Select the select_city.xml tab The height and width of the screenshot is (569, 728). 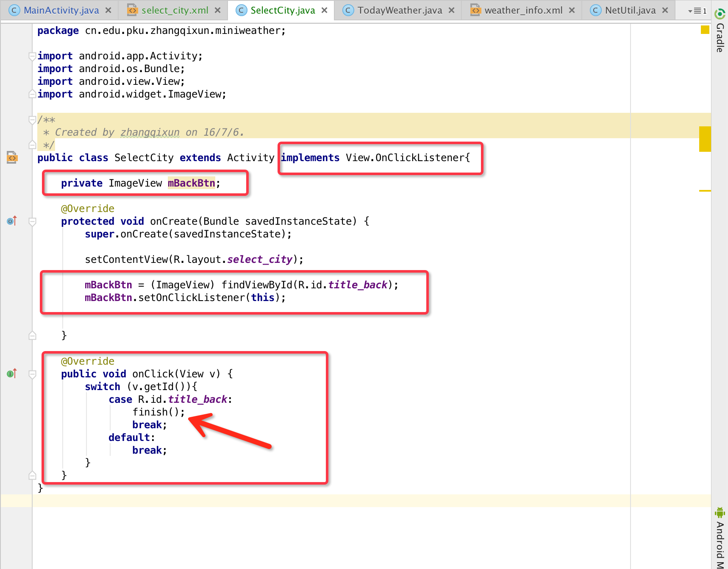174,10
